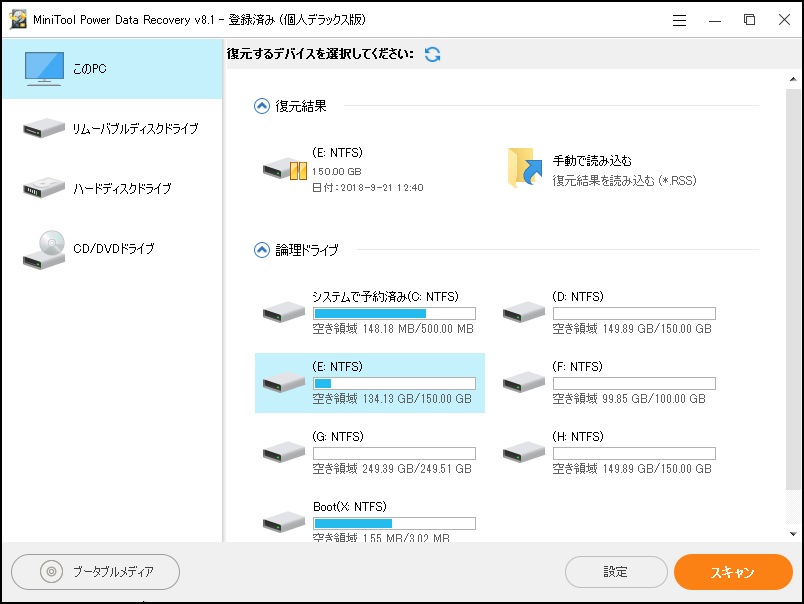
Task: Click the E drive free space usage bar
Action: (x=394, y=382)
